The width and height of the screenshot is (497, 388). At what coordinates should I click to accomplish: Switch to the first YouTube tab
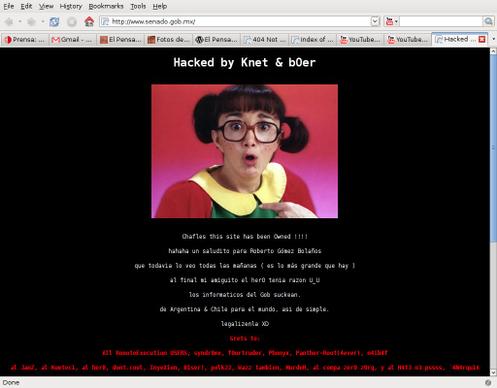(361, 40)
